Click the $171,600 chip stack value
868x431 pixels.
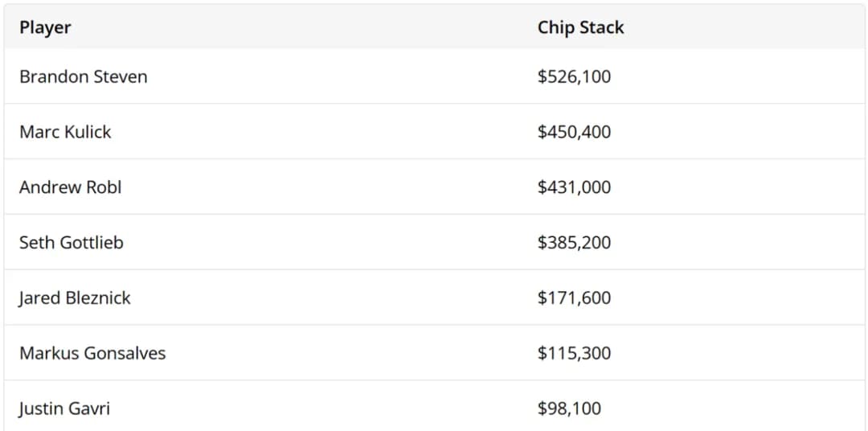point(574,298)
